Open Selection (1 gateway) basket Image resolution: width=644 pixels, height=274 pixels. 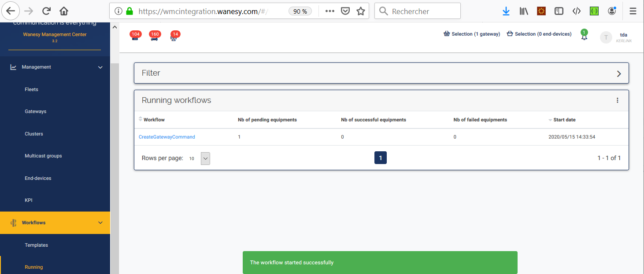click(472, 34)
